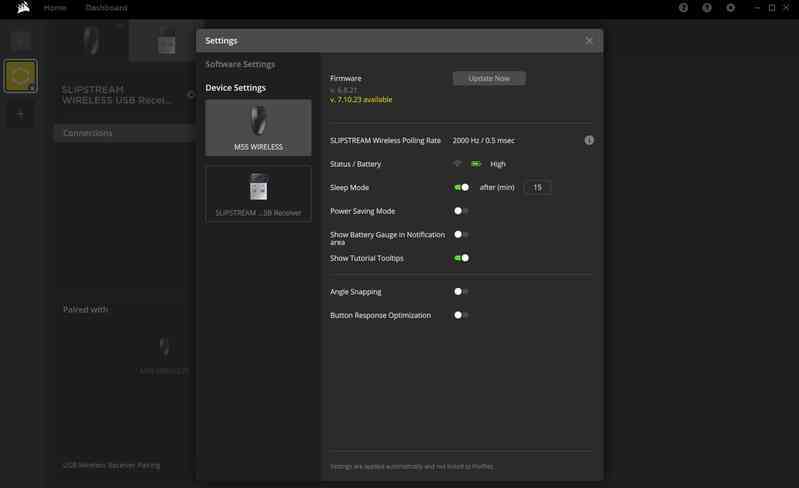799x488 pixels.
Task: Turn off Show Tutorial Tooltips toggle
Action: (x=461, y=258)
